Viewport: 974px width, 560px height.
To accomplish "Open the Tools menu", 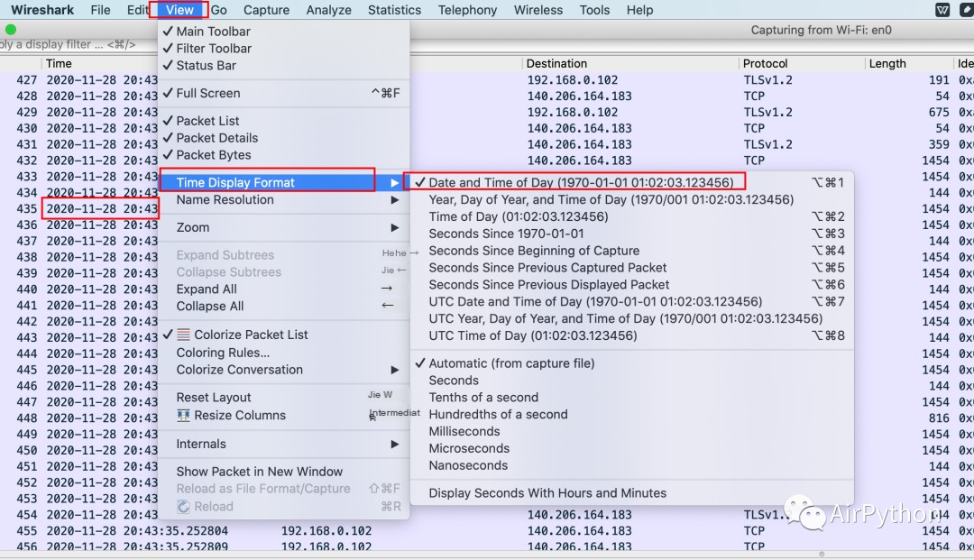I will click(x=594, y=10).
